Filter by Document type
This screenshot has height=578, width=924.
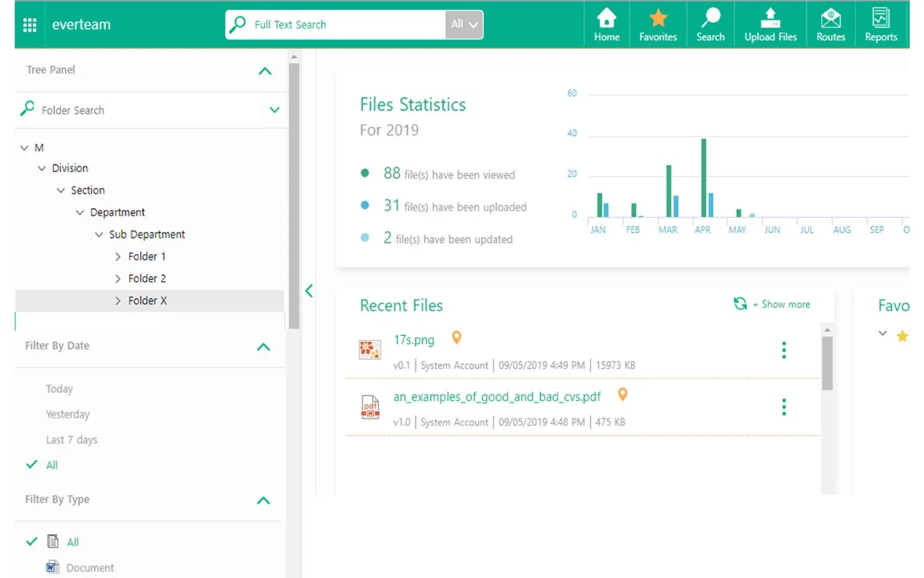90,568
